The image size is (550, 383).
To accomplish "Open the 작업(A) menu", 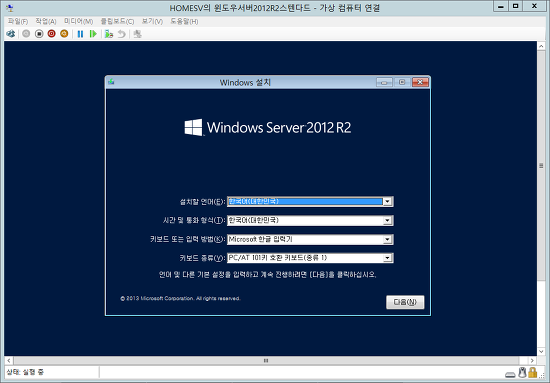I will (46, 21).
